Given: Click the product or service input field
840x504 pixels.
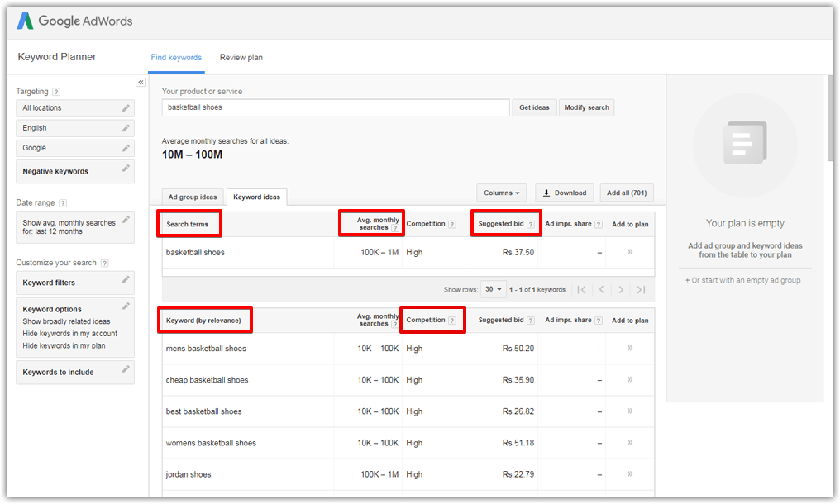Looking at the screenshot, I should click(x=336, y=107).
